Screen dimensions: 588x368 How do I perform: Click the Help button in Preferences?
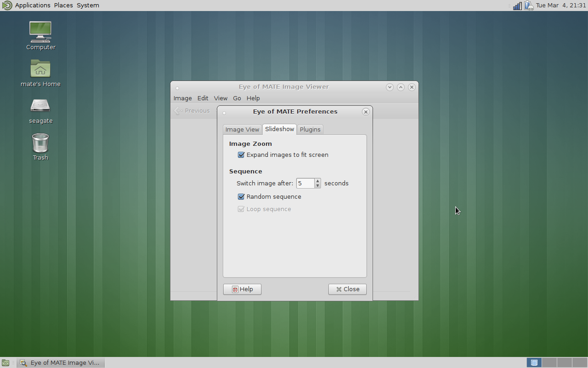[242, 289]
